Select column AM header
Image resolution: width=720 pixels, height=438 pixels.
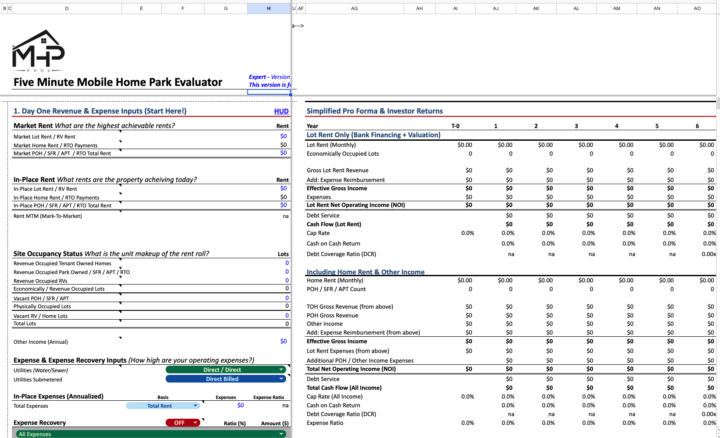pos(617,8)
